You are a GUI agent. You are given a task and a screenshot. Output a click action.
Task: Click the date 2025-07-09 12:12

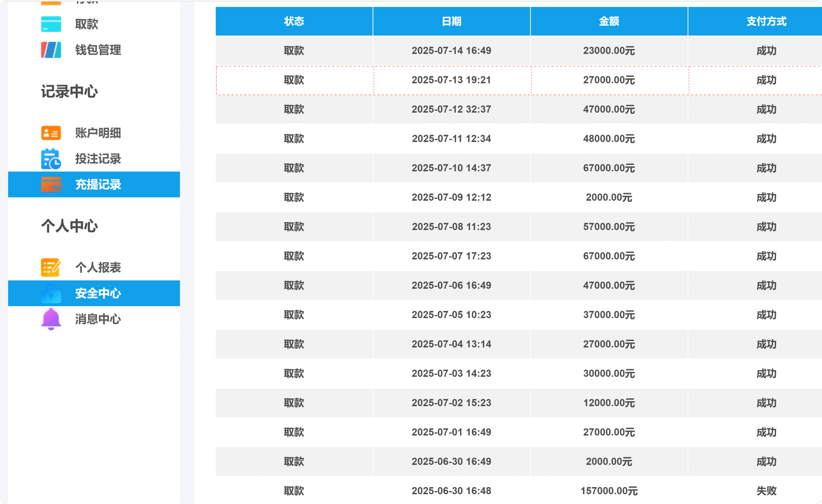coord(451,197)
